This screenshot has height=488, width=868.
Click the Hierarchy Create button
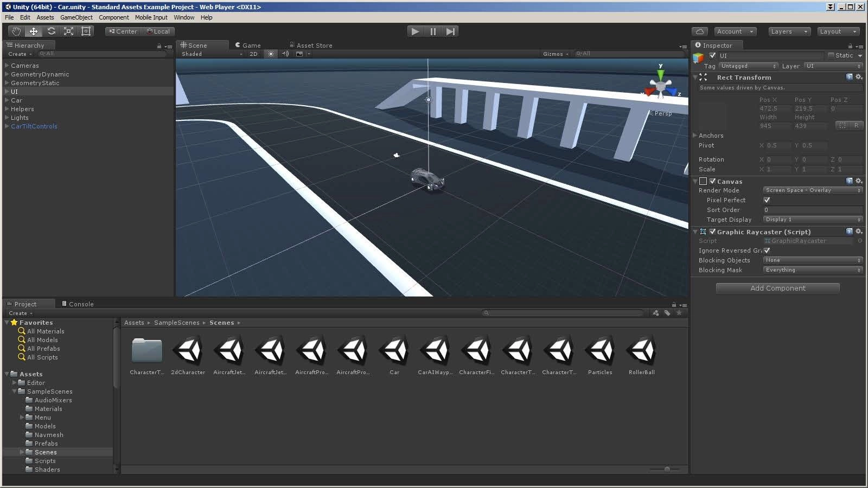20,54
